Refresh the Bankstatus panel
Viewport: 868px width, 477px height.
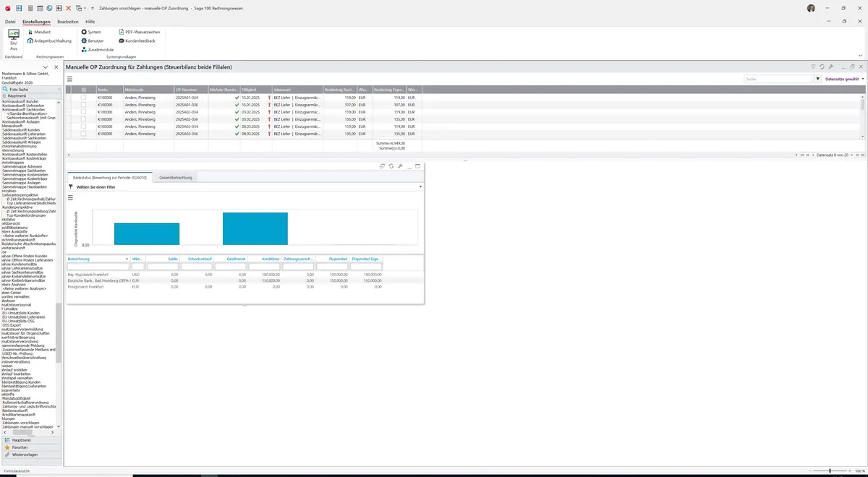(x=391, y=166)
